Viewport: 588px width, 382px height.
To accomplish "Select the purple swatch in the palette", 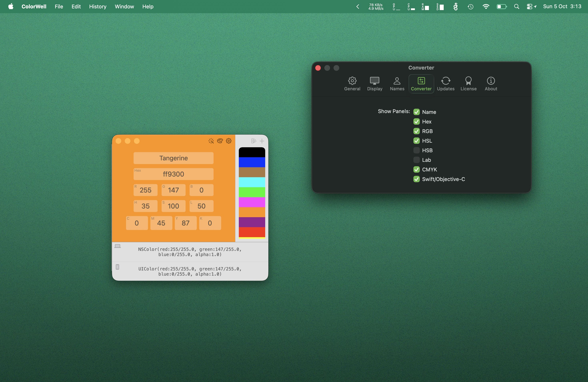I will point(252,222).
